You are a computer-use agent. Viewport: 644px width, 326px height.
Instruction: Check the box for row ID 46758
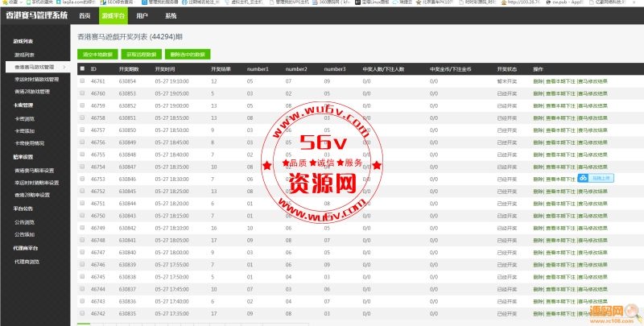pos(82,118)
